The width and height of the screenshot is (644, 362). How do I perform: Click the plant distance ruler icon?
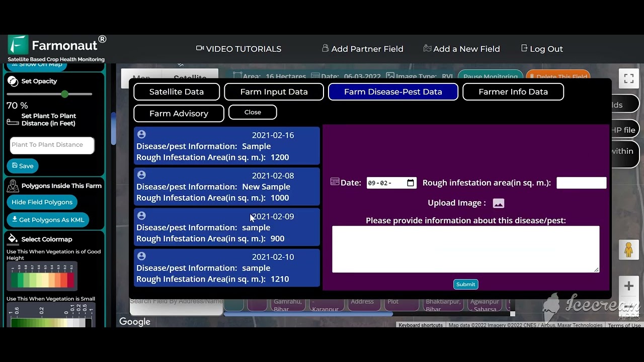[x=13, y=122]
